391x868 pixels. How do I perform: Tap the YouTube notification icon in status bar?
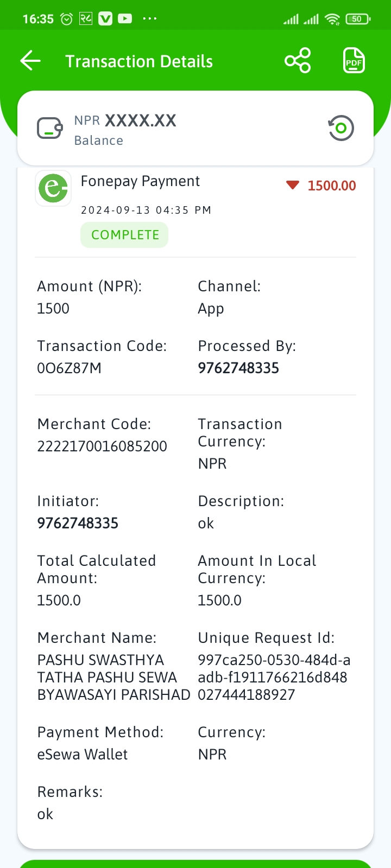click(125, 19)
